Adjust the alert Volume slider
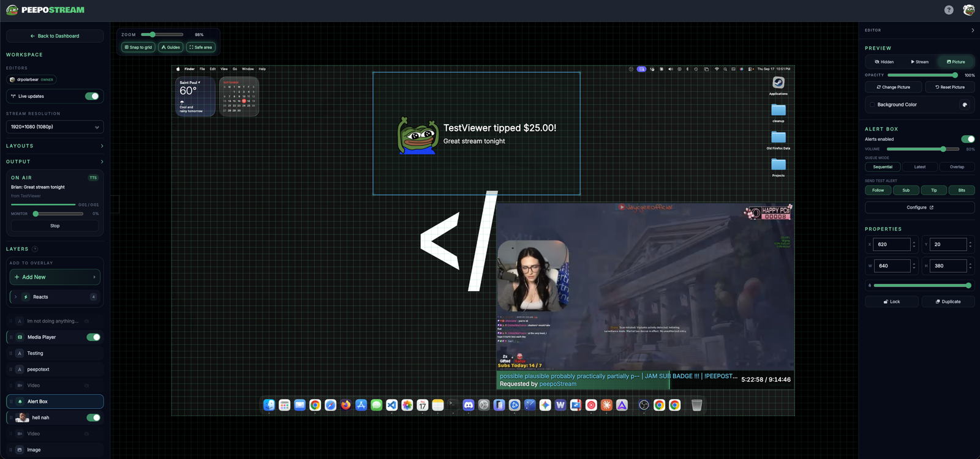This screenshot has height=459, width=980. pos(923,149)
